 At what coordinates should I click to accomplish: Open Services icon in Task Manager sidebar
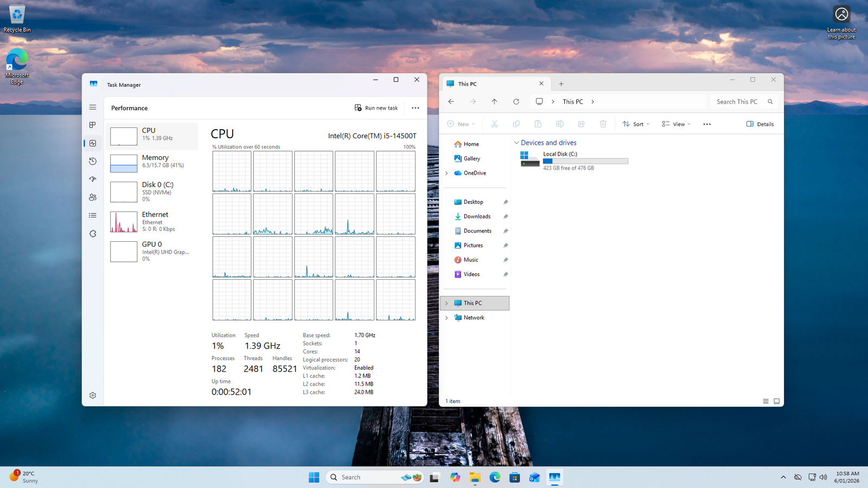pos(93,234)
